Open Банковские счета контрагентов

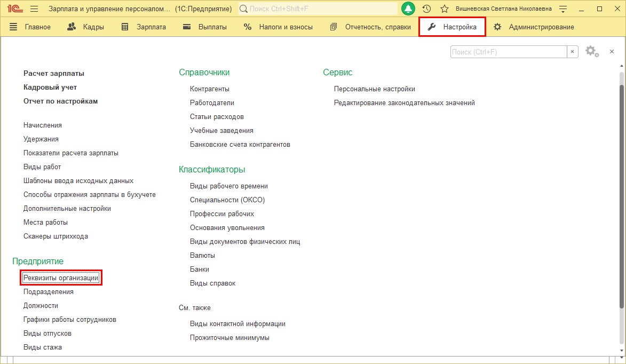240,145
